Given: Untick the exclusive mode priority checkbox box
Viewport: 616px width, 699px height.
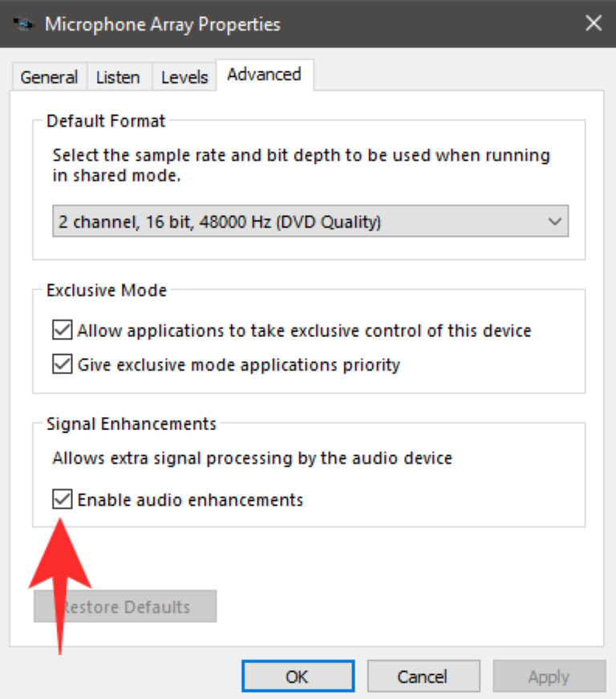Looking at the screenshot, I should (x=62, y=364).
